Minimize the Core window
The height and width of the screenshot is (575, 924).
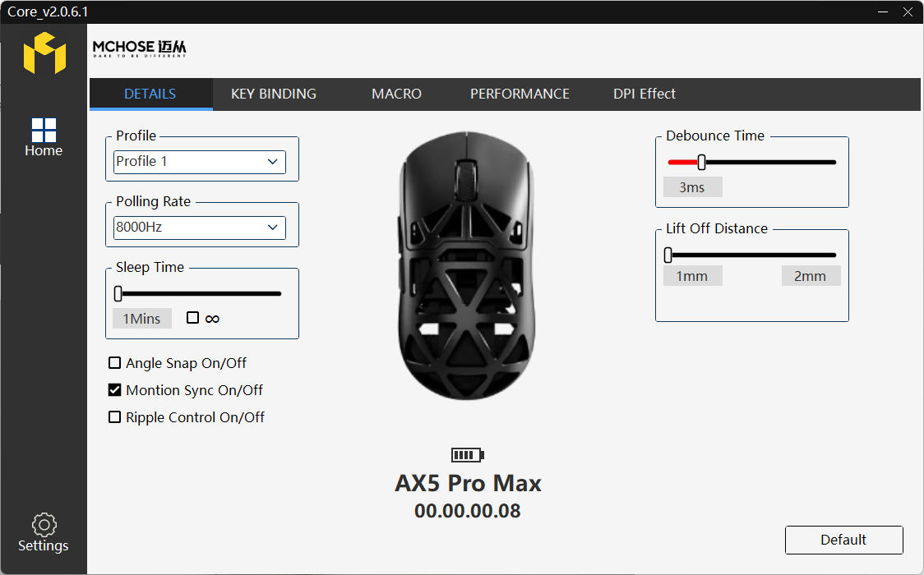[883, 11]
